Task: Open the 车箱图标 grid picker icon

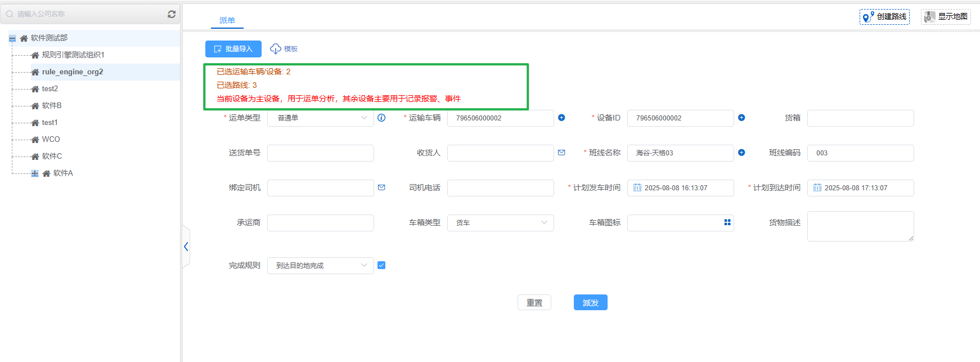Action: 727,222
